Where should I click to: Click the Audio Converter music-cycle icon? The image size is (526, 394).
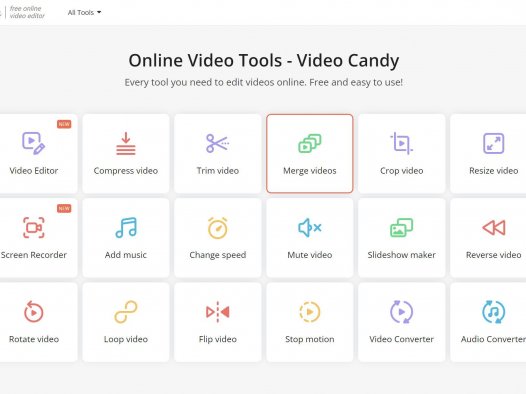[x=493, y=312]
